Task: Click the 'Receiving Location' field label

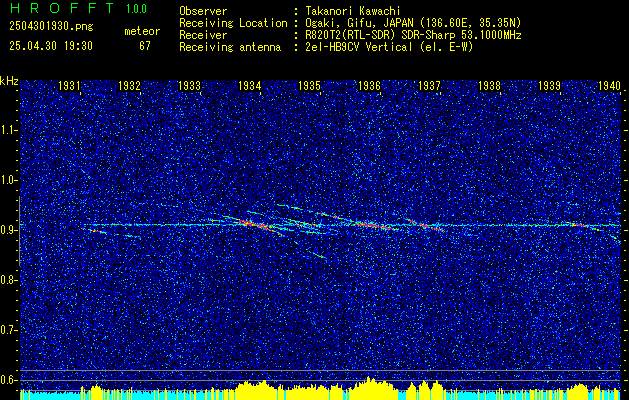Action: [x=233, y=23]
